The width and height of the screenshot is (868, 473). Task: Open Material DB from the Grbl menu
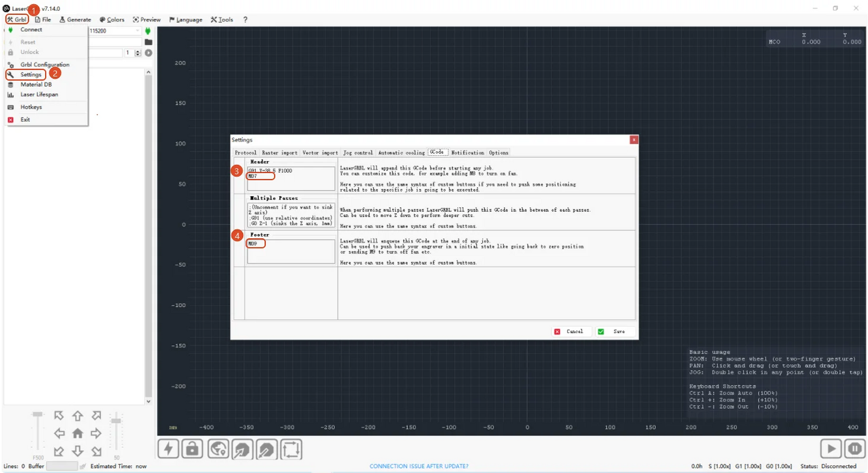click(x=36, y=85)
